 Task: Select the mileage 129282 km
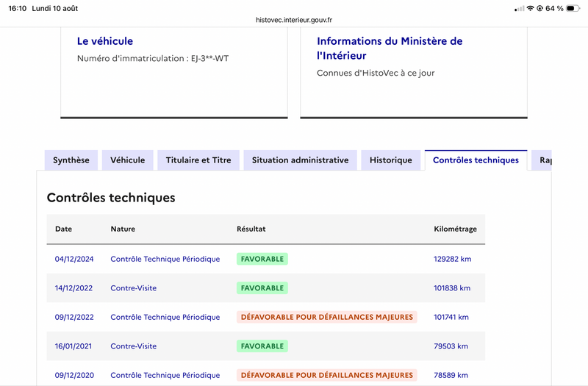pyautogui.click(x=452, y=259)
